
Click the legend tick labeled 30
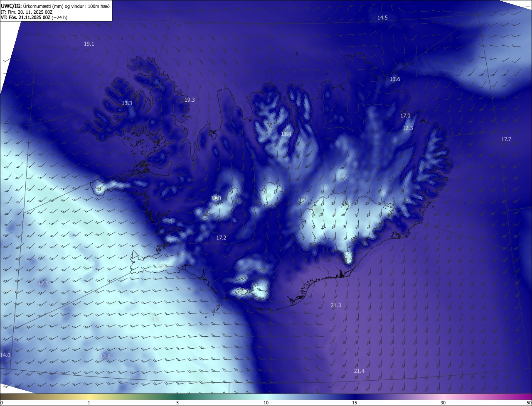coord(443,403)
